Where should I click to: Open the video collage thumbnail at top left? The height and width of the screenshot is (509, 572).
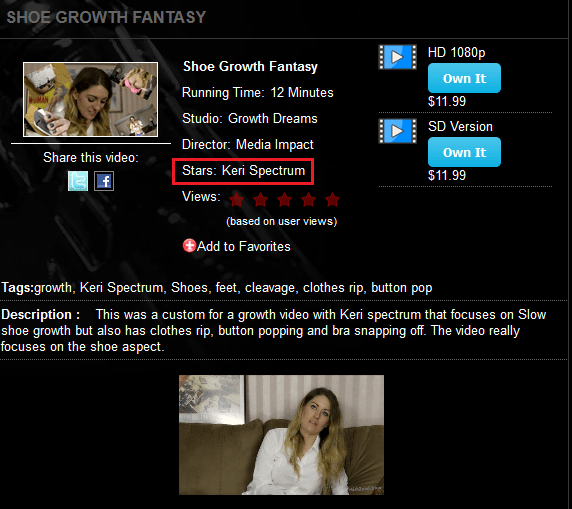point(90,99)
